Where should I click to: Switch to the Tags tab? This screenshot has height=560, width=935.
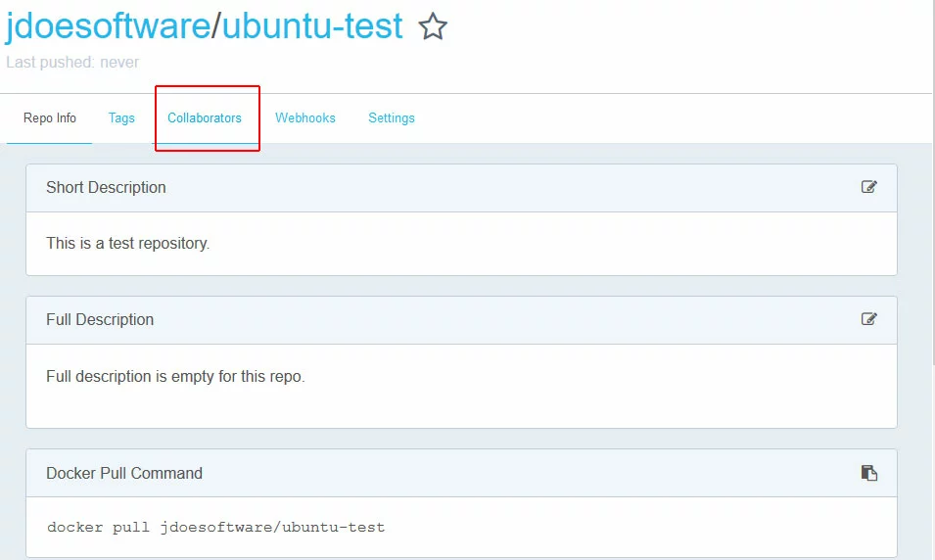121,118
